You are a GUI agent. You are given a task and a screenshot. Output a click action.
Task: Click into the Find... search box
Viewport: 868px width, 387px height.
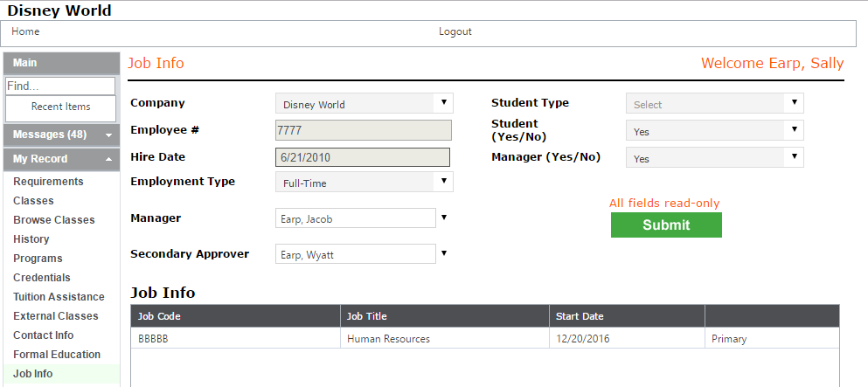(x=60, y=86)
